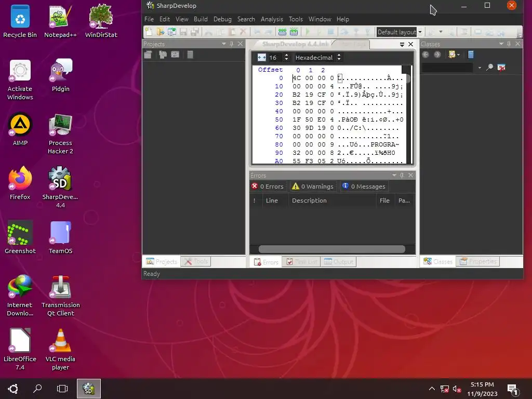Click the clear search icon in Classes panel
Screen dimensions: 532x399
pyautogui.click(x=501, y=68)
